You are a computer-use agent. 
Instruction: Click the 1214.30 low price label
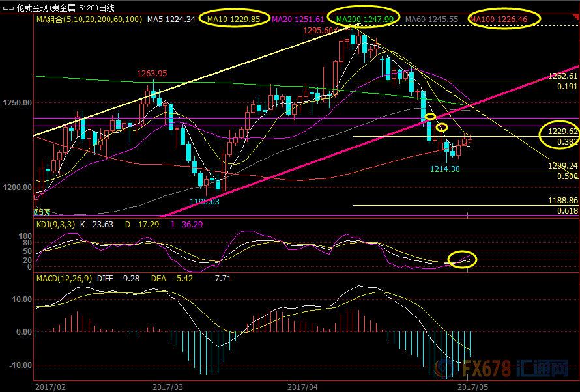point(445,169)
